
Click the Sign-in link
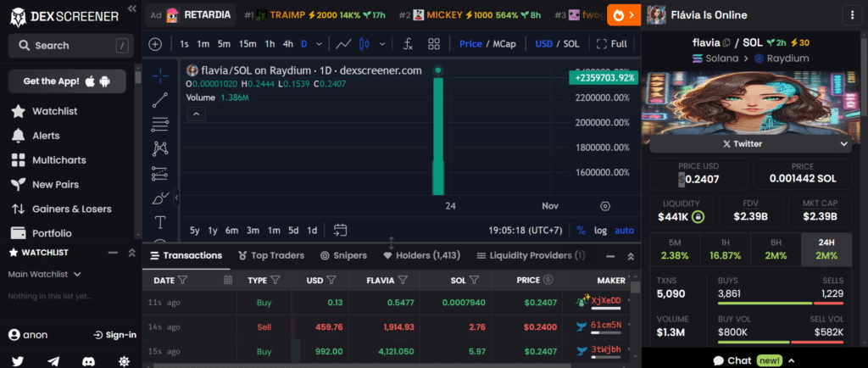(114, 335)
